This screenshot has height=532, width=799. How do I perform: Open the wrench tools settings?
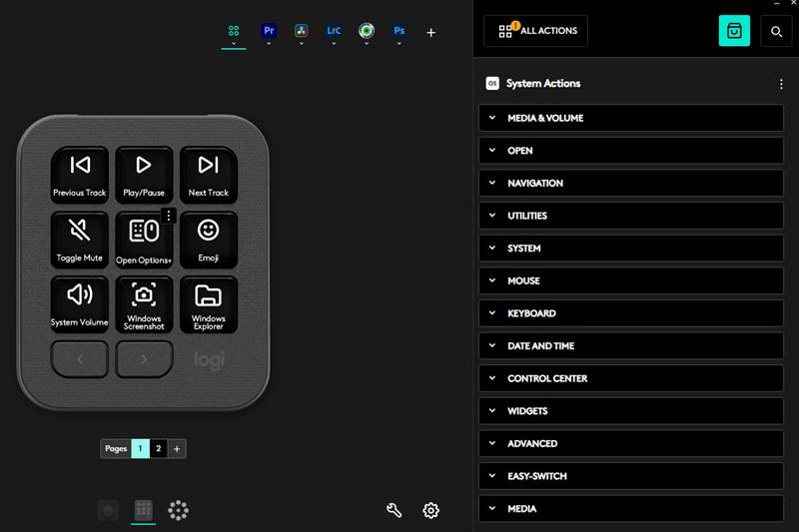point(394,510)
